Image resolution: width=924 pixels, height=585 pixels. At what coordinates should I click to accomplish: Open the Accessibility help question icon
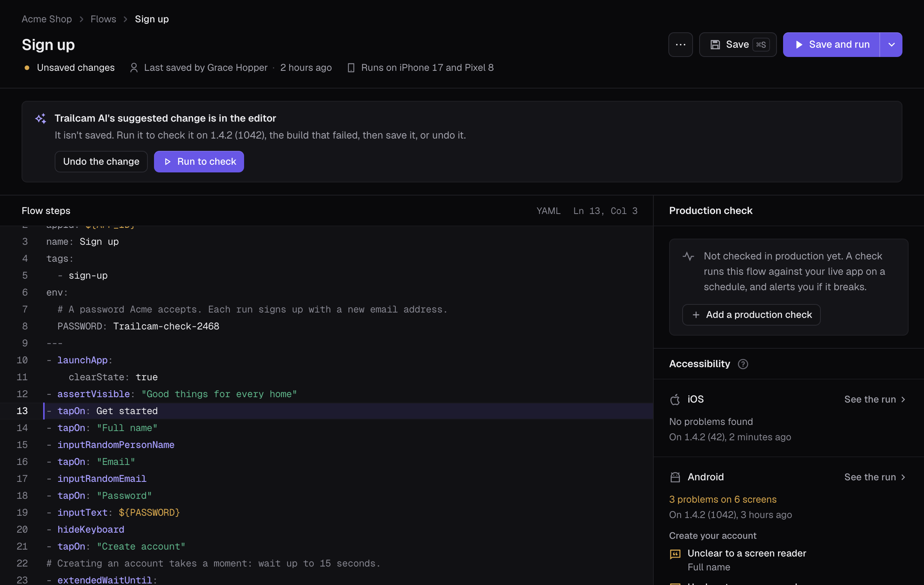[x=743, y=364]
